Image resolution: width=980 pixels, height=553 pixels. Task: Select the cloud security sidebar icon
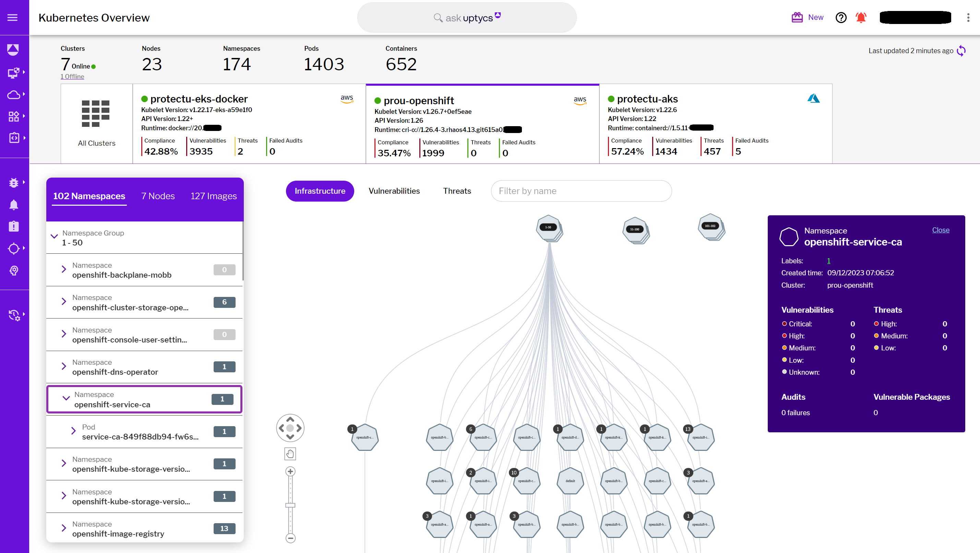point(14,95)
